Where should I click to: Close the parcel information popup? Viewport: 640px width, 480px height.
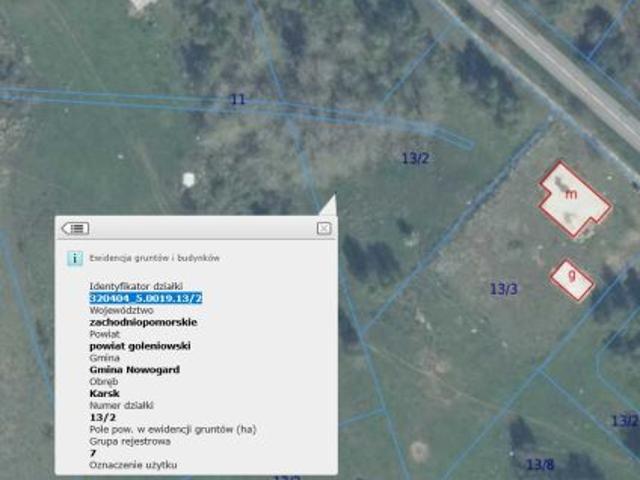(323, 228)
